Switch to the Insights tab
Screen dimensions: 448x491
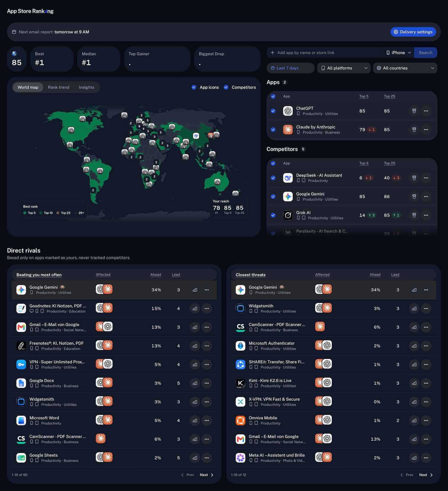(x=87, y=87)
